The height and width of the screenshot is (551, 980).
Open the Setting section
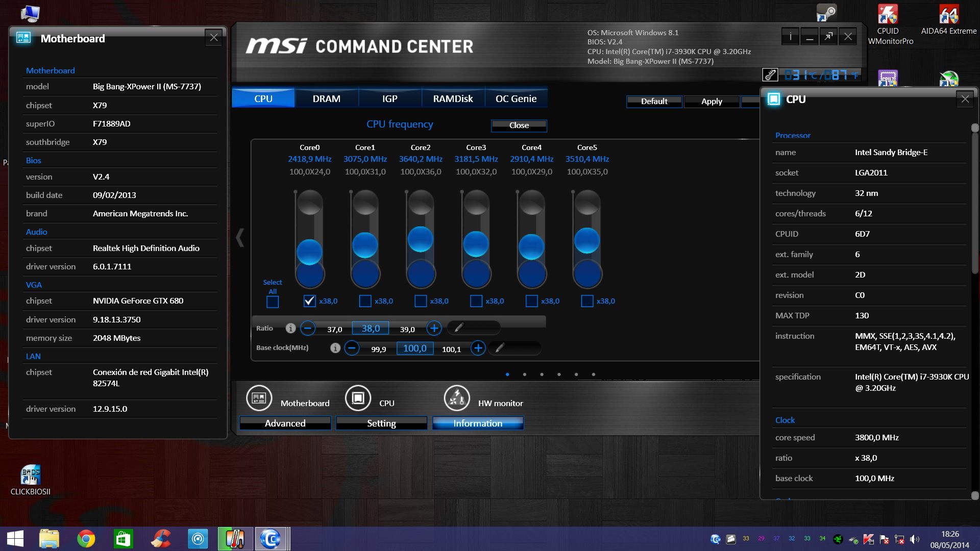(381, 423)
